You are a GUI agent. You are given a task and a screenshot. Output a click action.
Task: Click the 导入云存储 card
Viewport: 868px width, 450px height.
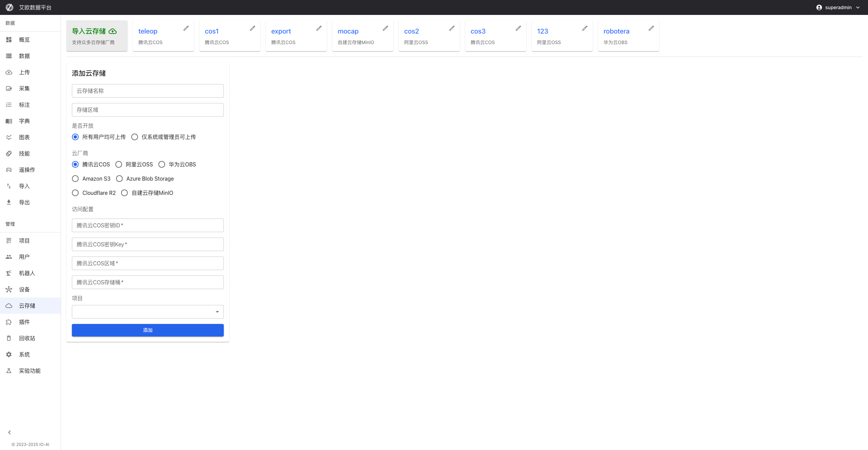click(97, 36)
